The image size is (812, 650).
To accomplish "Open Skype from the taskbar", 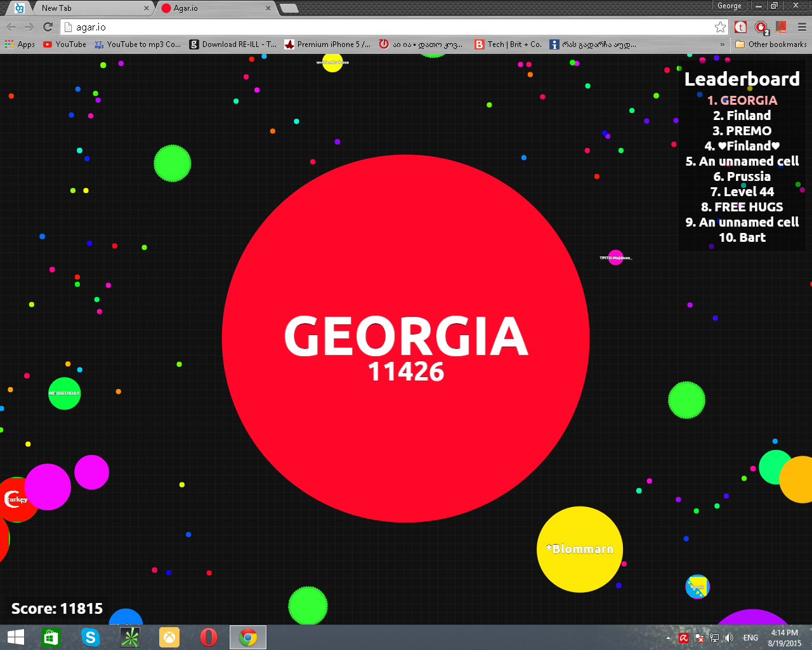I will coord(90,637).
